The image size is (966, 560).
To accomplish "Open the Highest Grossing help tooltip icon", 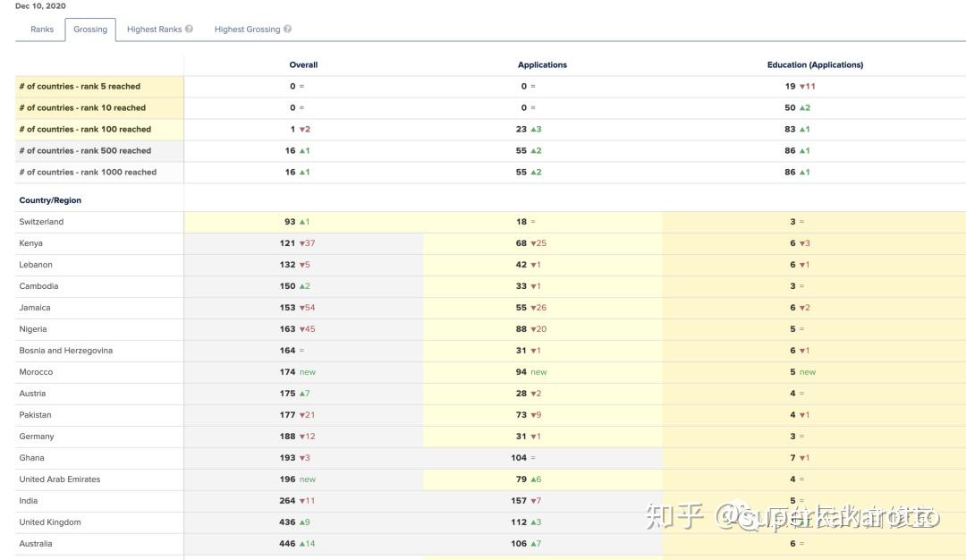I will [287, 29].
